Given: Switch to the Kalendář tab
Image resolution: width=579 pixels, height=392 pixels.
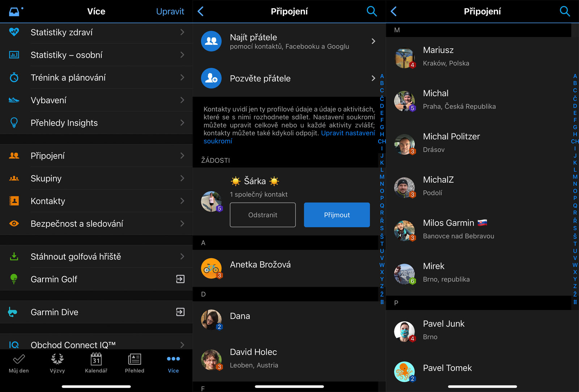Looking at the screenshot, I should pyautogui.click(x=96, y=363).
